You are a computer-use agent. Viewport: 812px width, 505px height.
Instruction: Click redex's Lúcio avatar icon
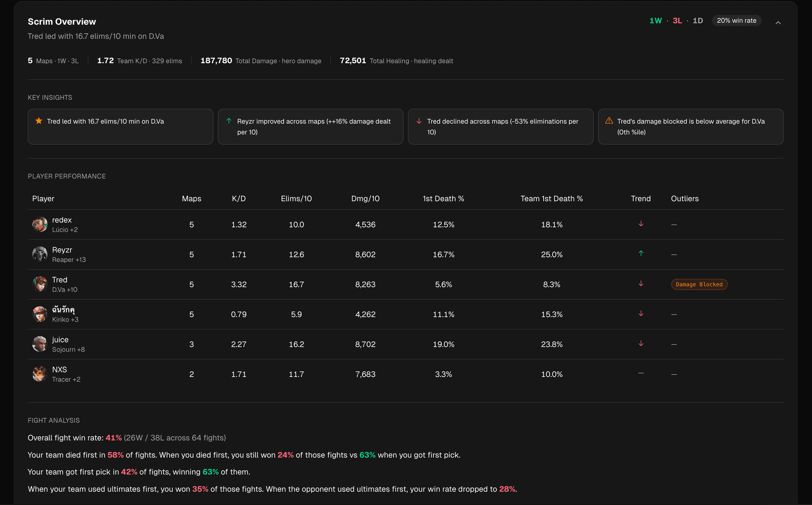pos(40,225)
